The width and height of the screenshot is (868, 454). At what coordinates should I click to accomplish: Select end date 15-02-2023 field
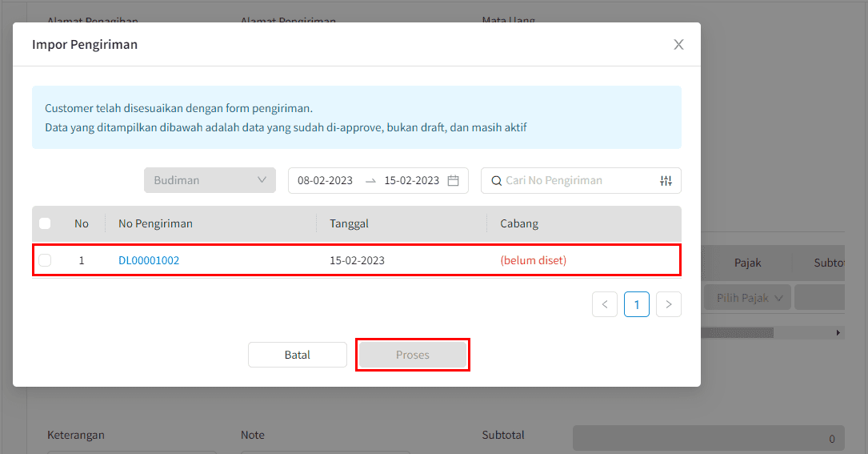click(411, 181)
